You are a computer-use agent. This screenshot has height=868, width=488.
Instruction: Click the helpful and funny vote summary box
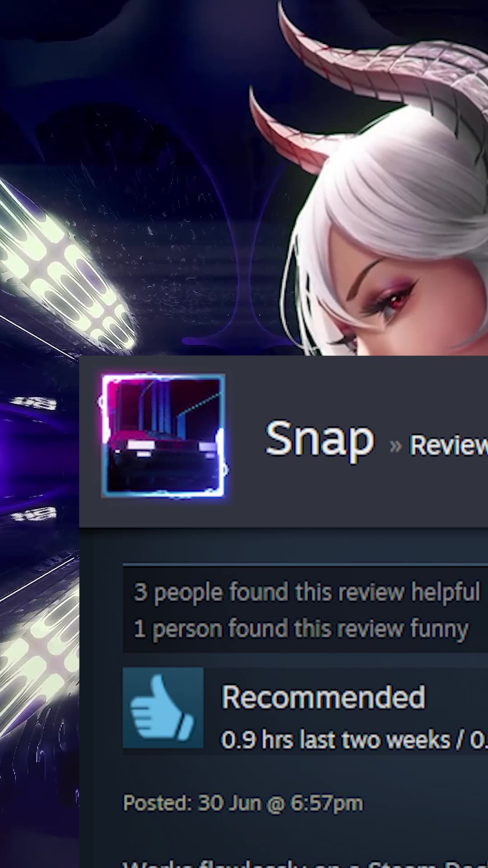point(305,609)
